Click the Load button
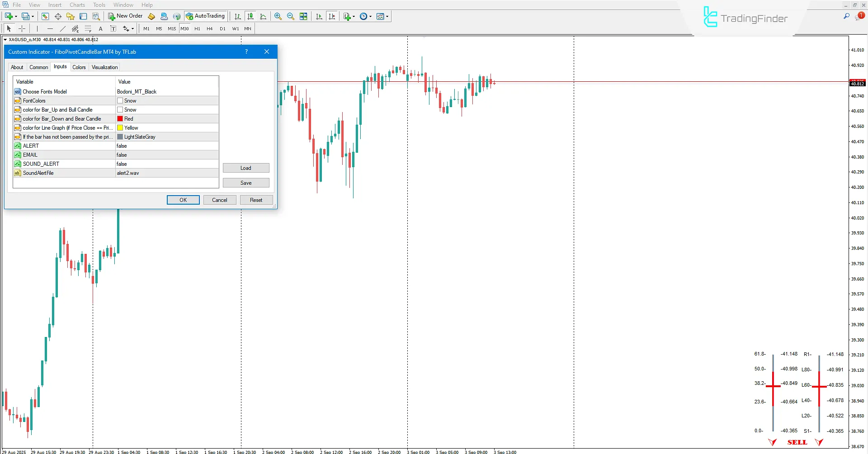The image size is (868, 454). 245,168
